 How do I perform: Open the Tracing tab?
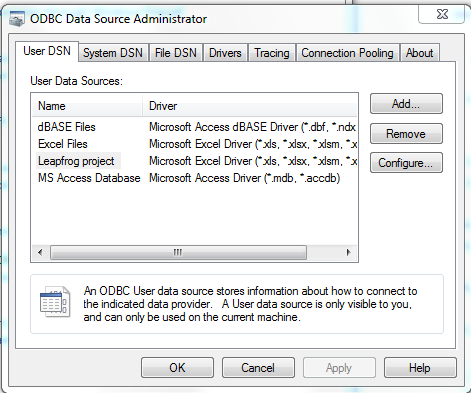(272, 53)
